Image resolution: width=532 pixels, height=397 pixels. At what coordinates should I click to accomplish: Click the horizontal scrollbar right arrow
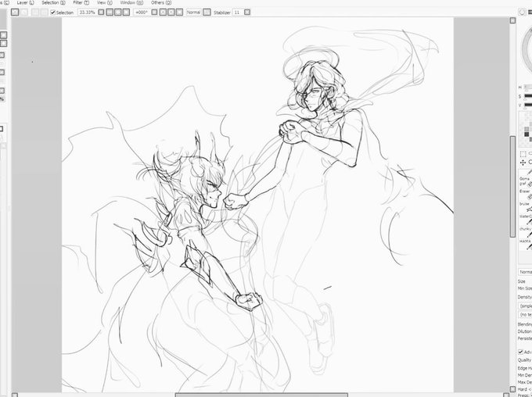(506, 395)
